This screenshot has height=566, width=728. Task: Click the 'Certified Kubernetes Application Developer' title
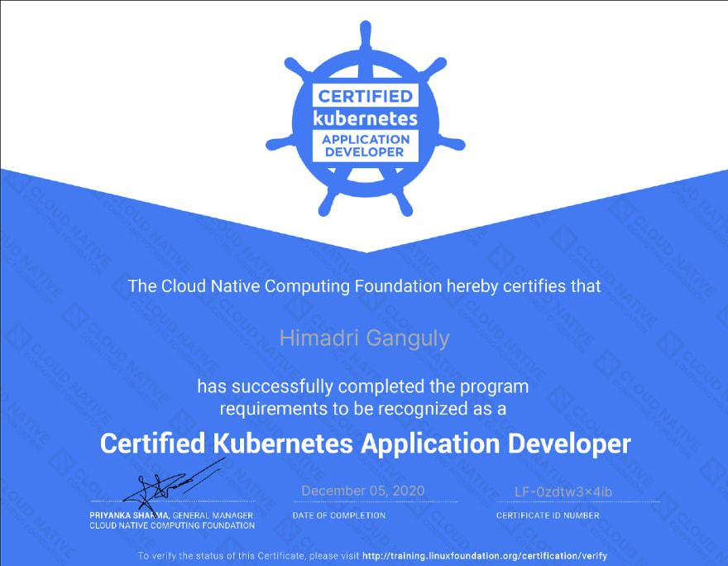tap(366, 444)
